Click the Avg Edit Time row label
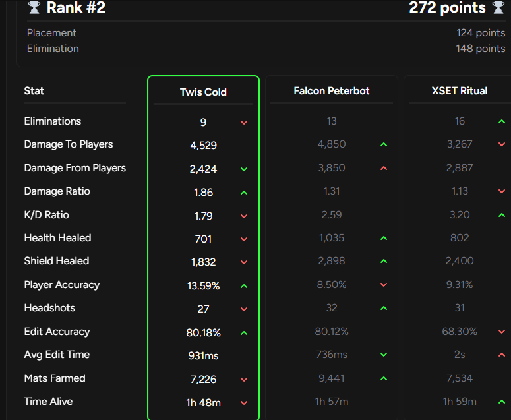511x420 pixels. (57, 355)
